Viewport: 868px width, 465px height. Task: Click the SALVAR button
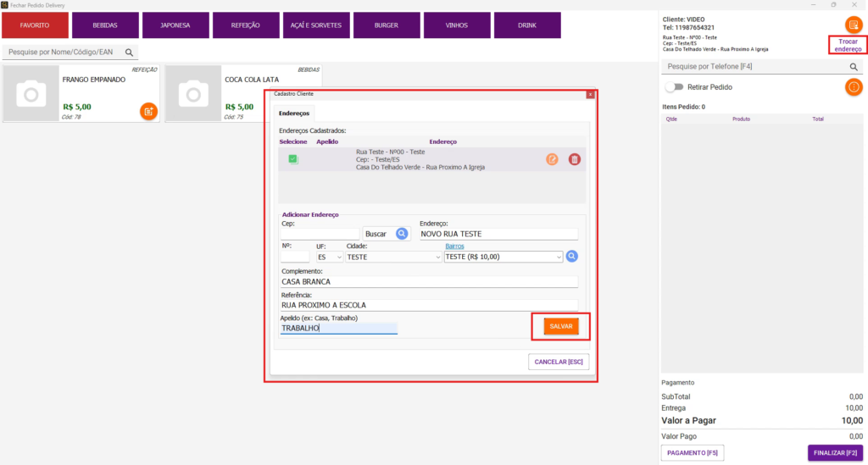click(x=560, y=326)
